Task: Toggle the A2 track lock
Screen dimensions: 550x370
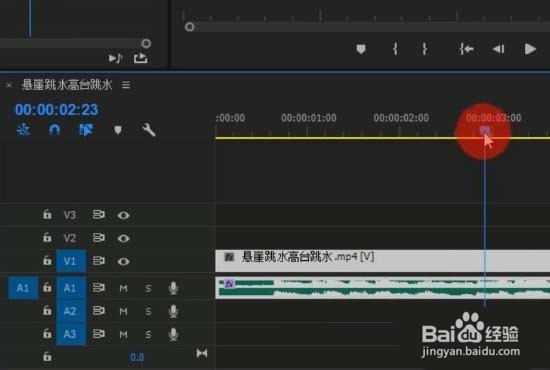Action: tap(47, 311)
